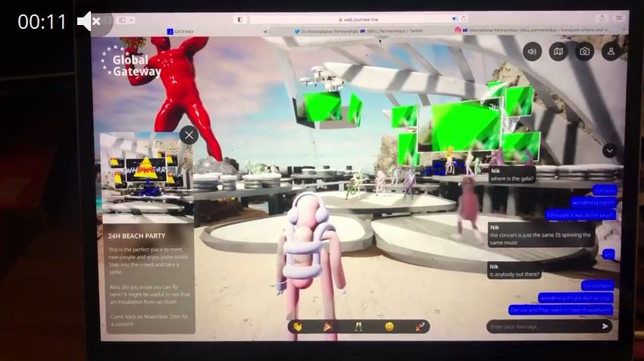
Task: Send the smiley face emote
Action: [x=389, y=326]
